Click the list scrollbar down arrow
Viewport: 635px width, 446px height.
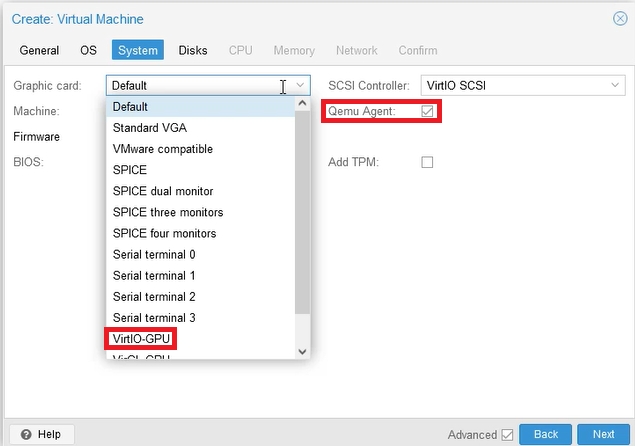303,351
